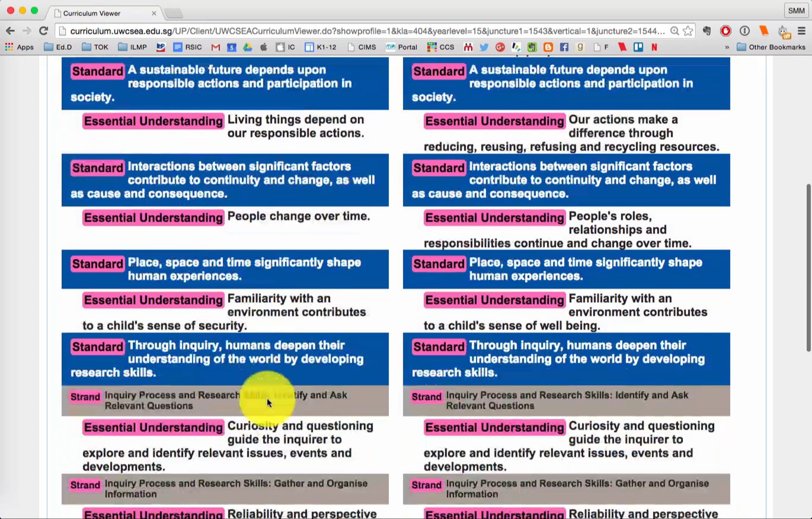Open the Chrome hamburger menu
The width and height of the screenshot is (812, 519).
[x=802, y=31]
